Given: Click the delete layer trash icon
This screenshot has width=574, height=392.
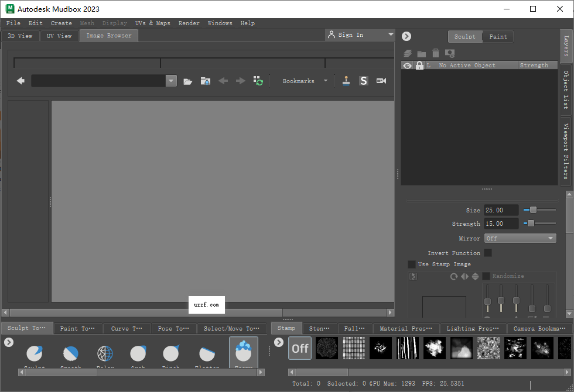Looking at the screenshot, I should 435,53.
